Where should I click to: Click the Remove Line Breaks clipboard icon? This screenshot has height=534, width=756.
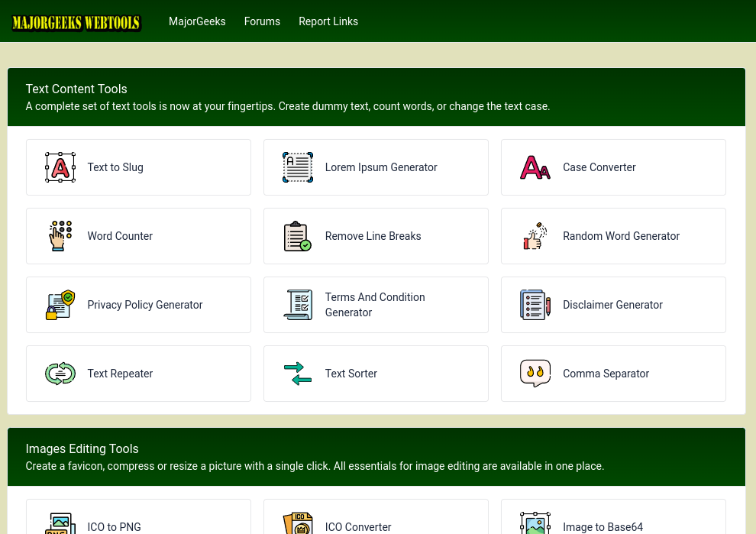[297, 236]
